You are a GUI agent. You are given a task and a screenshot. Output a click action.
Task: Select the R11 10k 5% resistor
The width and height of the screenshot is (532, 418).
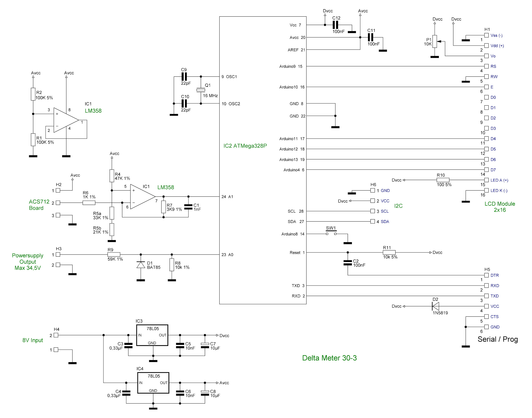389,252
